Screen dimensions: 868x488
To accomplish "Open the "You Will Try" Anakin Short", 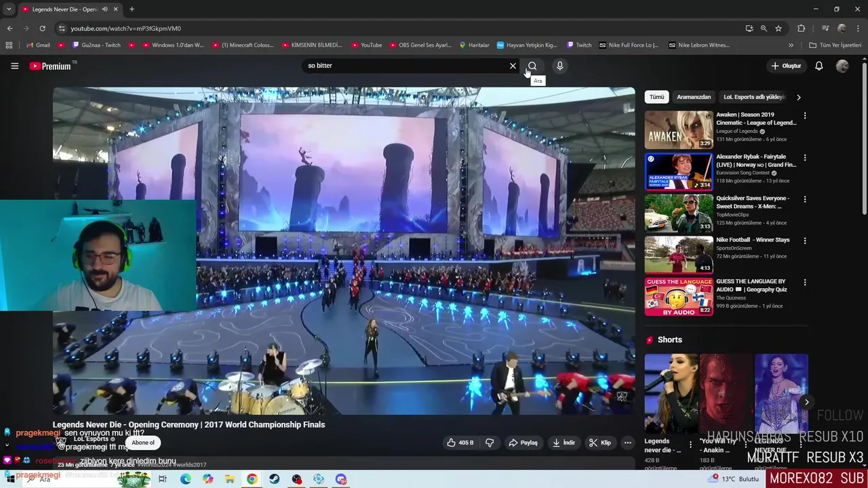I will (x=726, y=393).
